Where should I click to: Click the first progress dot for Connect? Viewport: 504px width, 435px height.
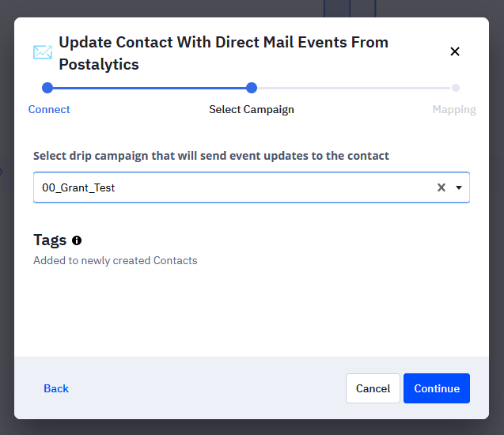[47, 88]
